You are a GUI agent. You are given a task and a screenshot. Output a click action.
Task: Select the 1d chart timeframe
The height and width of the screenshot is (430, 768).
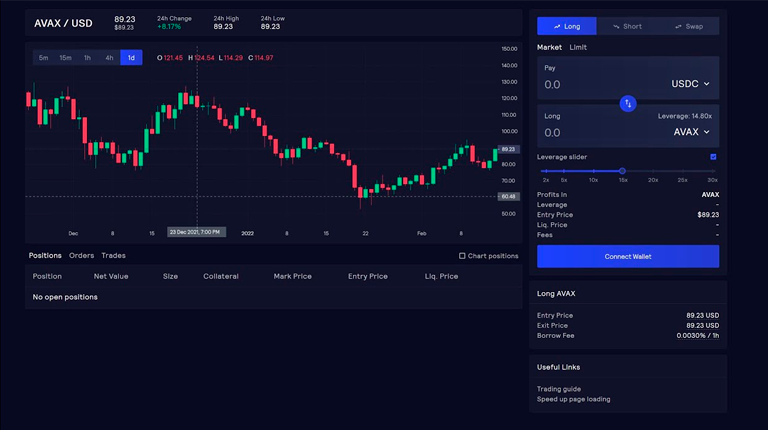coord(131,58)
